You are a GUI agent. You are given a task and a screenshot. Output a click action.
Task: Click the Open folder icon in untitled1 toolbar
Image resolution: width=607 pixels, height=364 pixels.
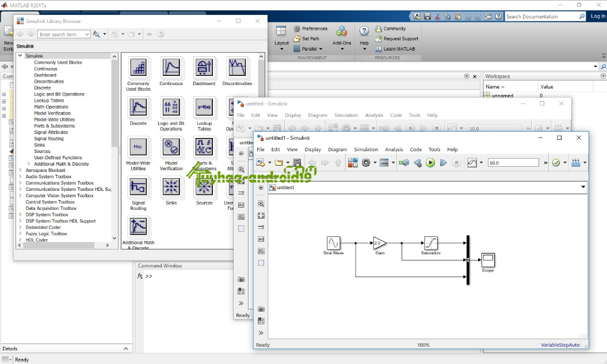[x=278, y=163]
